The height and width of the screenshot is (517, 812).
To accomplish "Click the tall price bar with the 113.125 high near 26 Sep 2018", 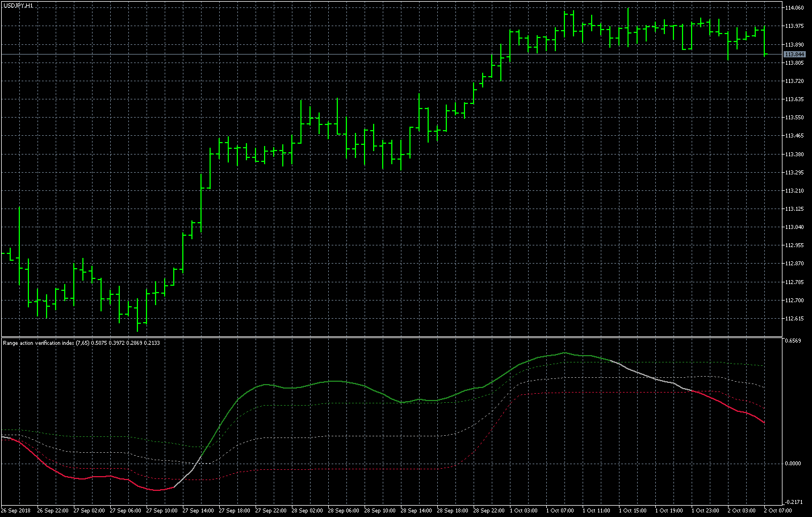I will pyautogui.click(x=19, y=244).
